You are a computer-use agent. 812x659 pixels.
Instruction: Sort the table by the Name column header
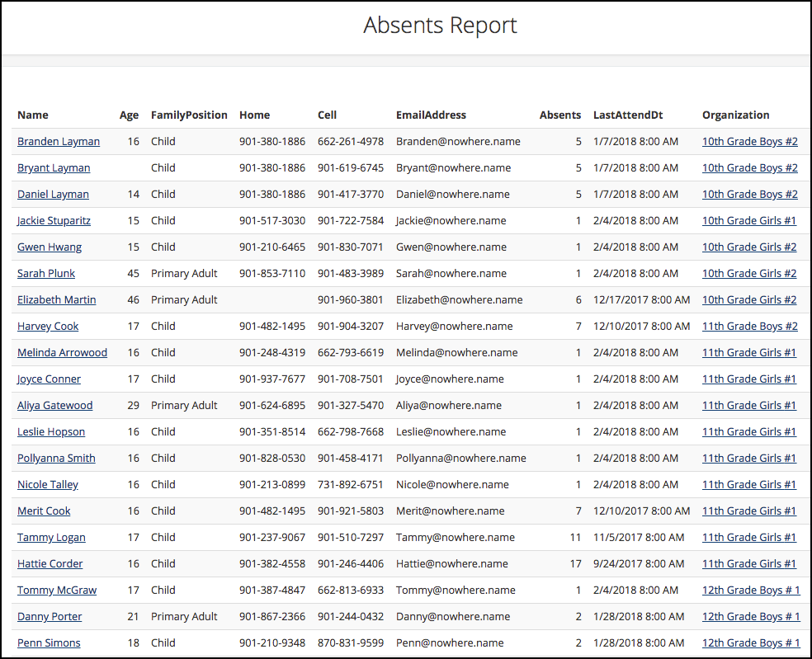point(32,115)
